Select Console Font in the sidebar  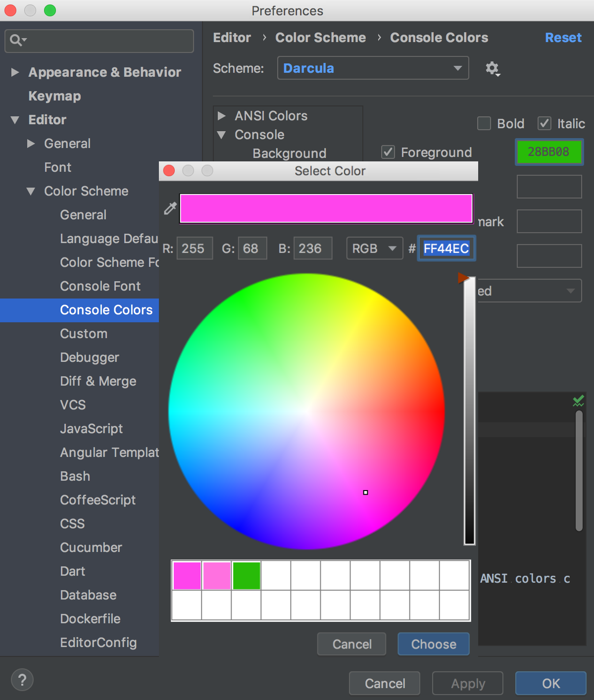pos(100,286)
